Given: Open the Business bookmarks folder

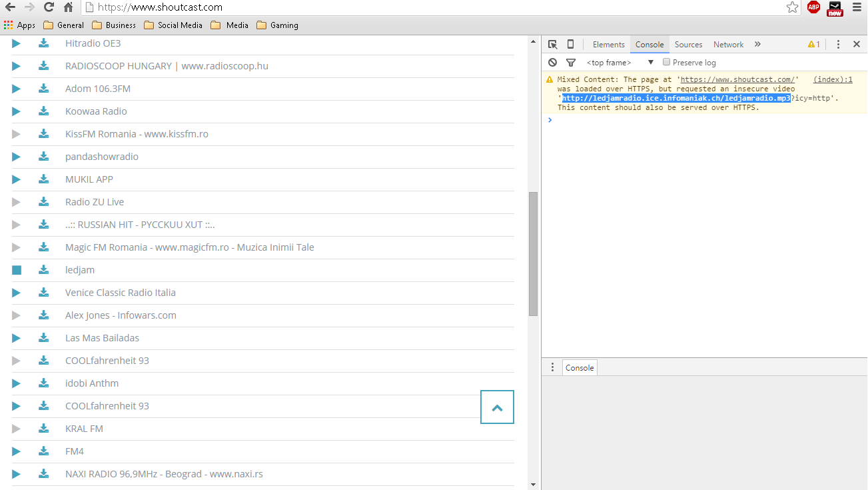Looking at the screenshot, I should (114, 25).
